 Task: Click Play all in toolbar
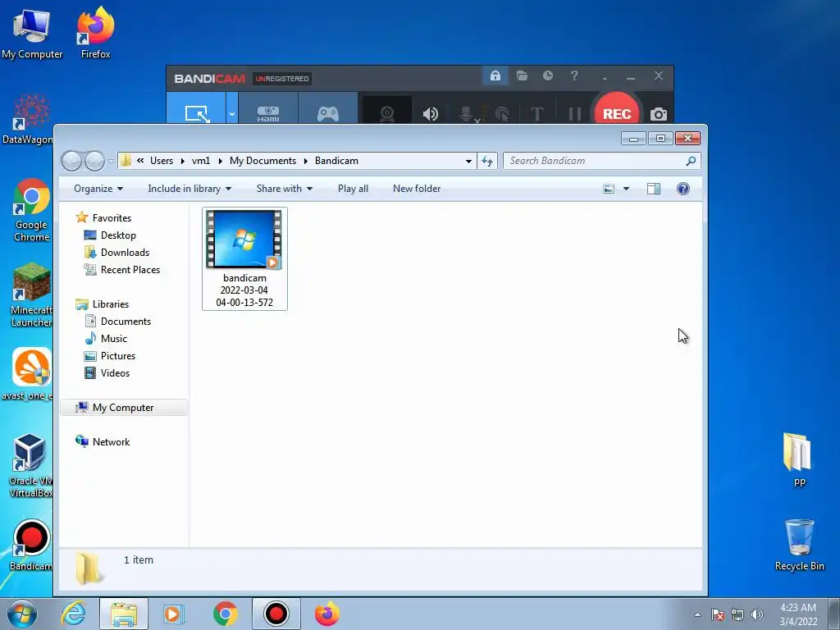pos(353,189)
